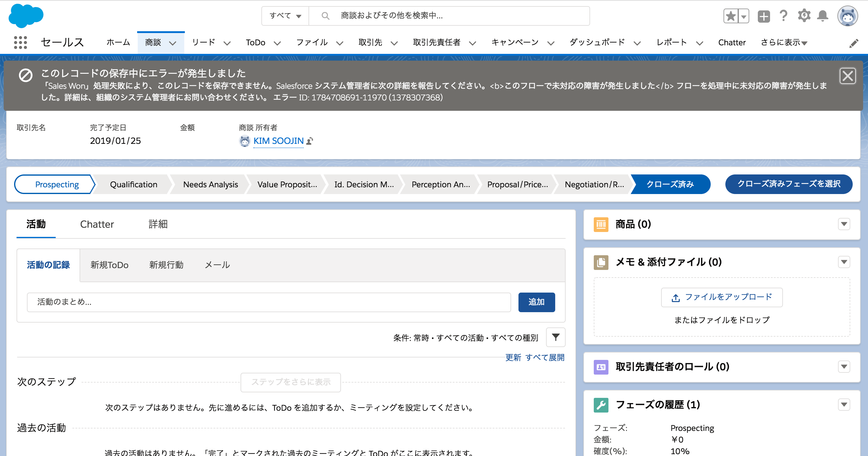Select the 新規行動 composer tab
This screenshot has height=456, width=868.
tap(166, 265)
